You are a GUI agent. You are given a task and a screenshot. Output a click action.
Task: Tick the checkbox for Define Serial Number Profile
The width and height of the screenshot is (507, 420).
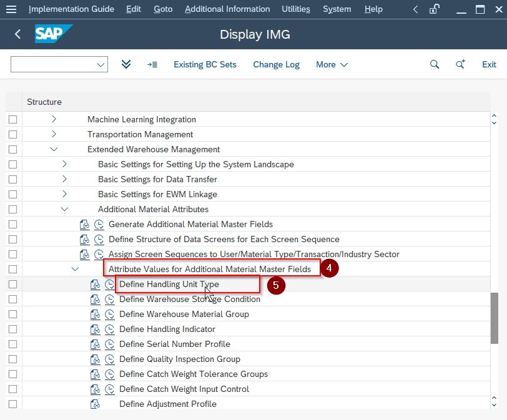(x=12, y=344)
